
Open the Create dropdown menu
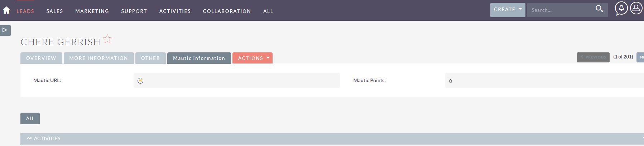pos(508,10)
